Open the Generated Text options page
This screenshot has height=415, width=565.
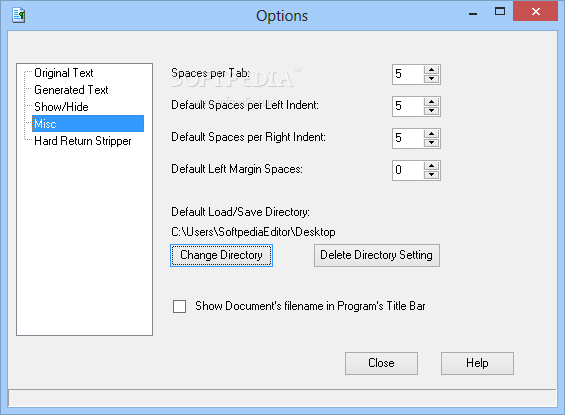click(x=71, y=90)
